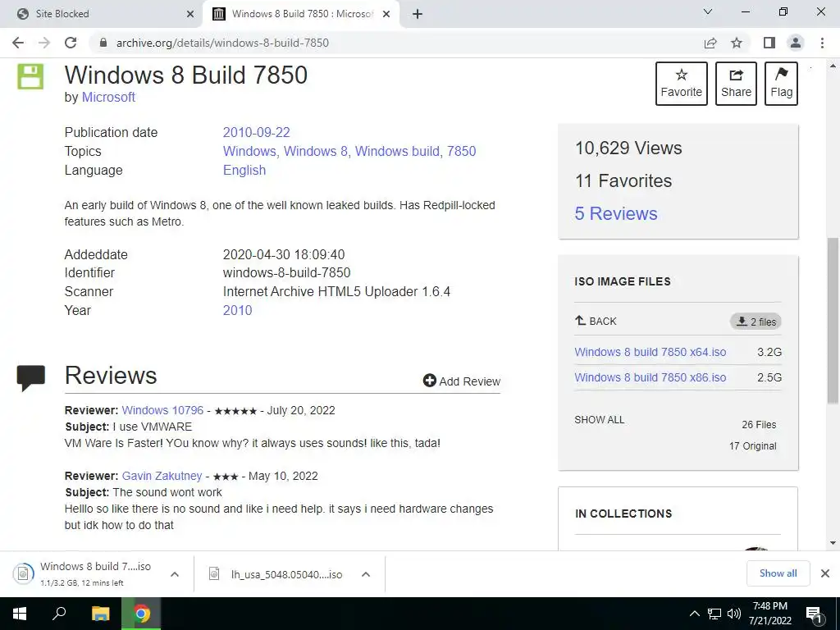
Task: Open Windows 8 topic link
Action: click(316, 151)
